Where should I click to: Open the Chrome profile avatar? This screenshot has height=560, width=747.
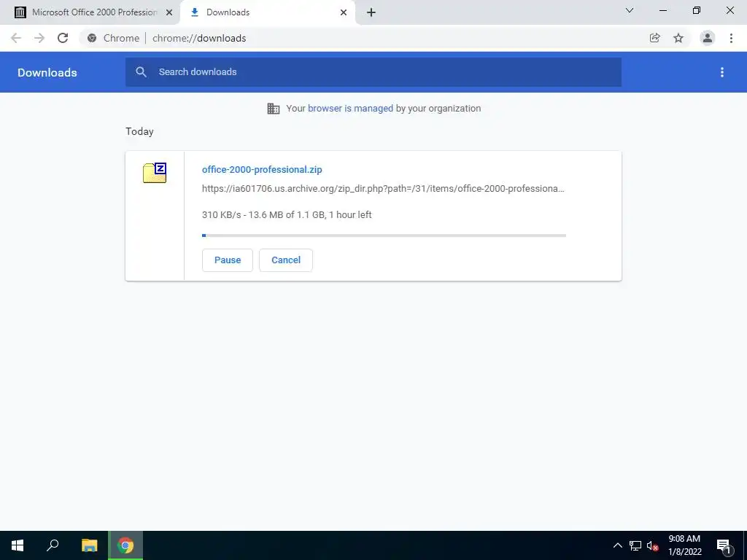click(708, 38)
